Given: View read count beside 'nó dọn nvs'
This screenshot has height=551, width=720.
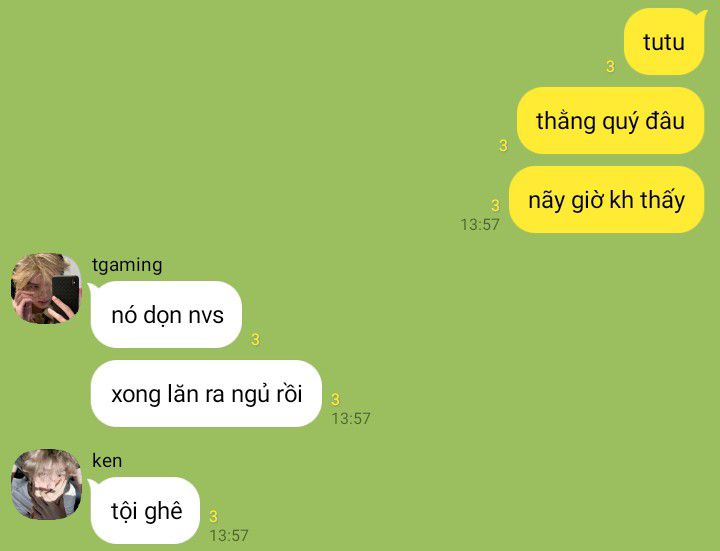Looking at the screenshot, I should click(255, 340).
